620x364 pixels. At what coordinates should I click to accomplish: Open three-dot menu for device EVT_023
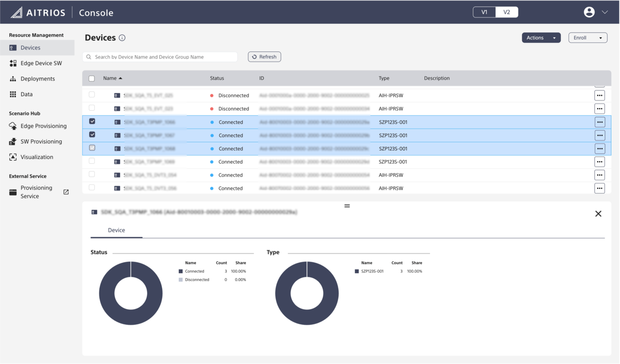[600, 108]
